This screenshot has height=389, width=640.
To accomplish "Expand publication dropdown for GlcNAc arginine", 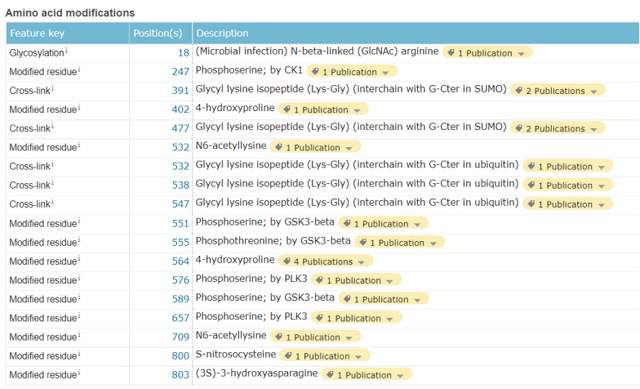I will coord(487,53).
